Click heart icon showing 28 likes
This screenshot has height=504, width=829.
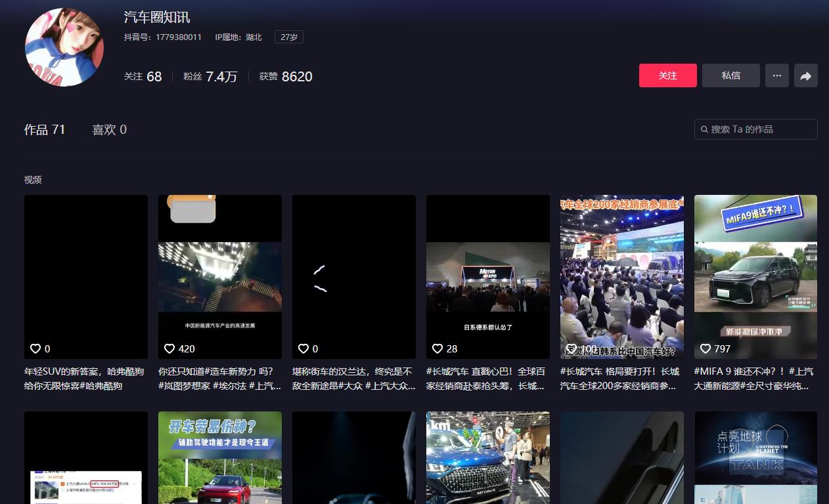(437, 348)
